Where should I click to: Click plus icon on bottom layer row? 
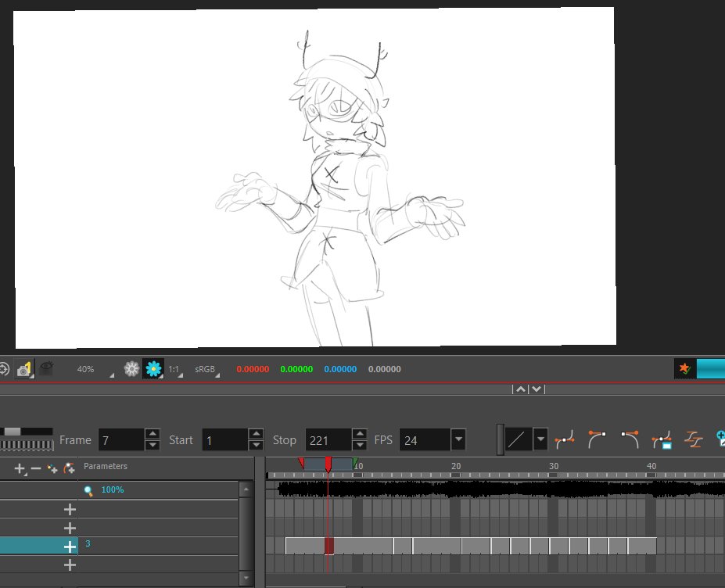[70, 565]
